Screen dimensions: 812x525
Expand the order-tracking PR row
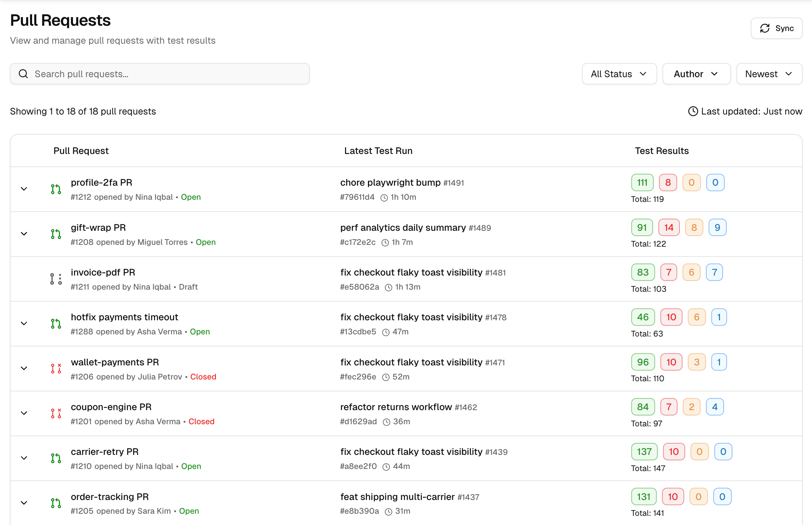click(24, 503)
